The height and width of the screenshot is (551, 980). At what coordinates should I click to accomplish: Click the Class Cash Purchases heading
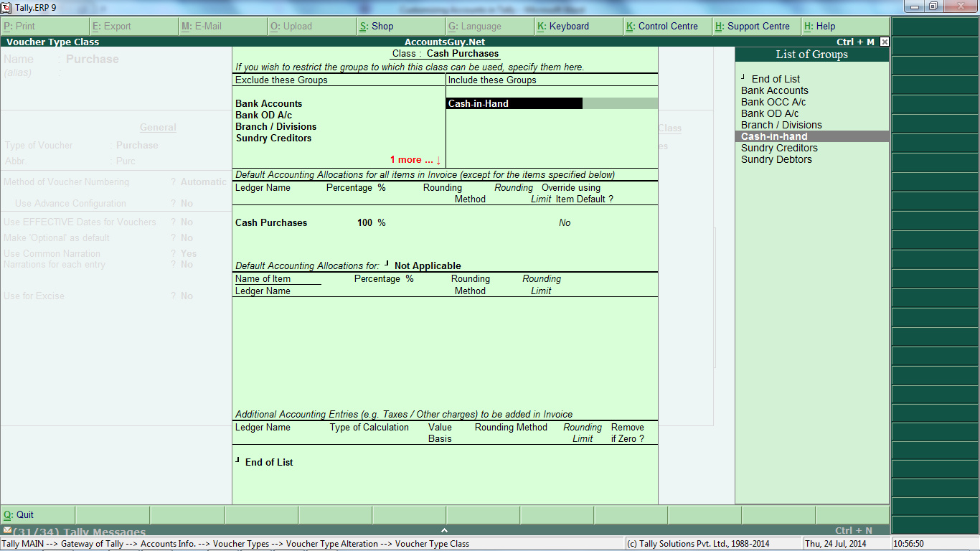point(446,54)
